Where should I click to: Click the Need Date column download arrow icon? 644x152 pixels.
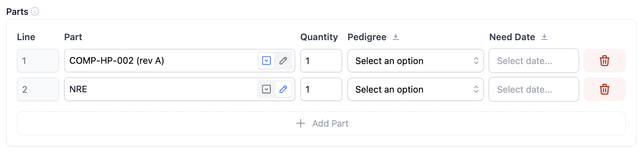pyautogui.click(x=545, y=37)
